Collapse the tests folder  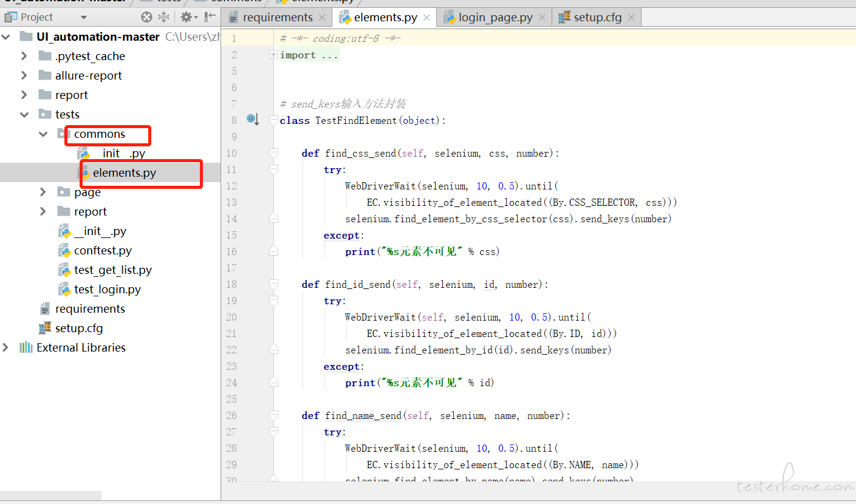[24, 114]
